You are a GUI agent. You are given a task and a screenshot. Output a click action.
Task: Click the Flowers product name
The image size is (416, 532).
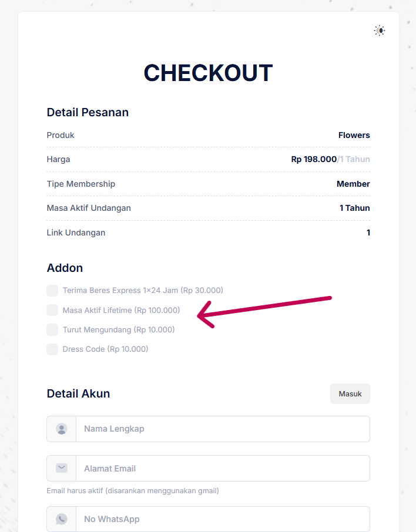pyautogui.click(x=354, y=135)
